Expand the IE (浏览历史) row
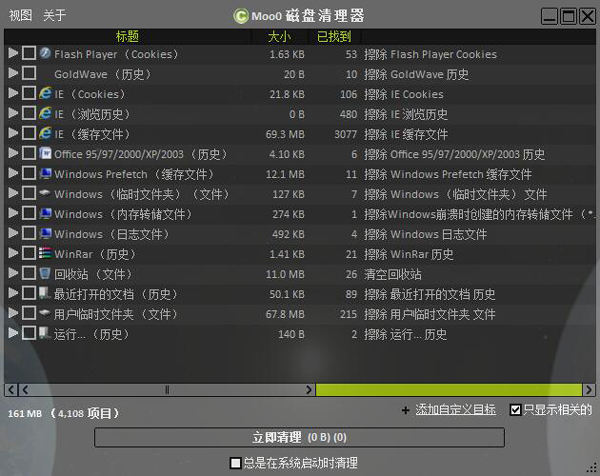600x476 pixels. tap(13, 113)
